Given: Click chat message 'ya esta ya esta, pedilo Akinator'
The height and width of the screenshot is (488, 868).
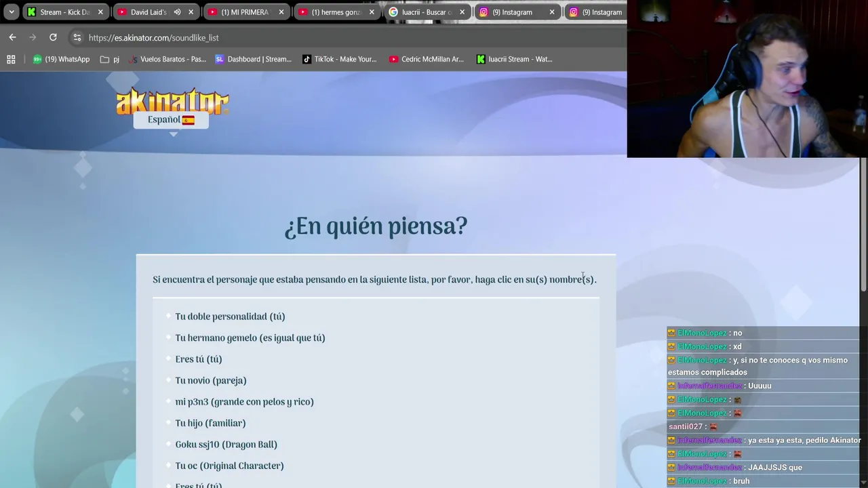Looking at the screenshot, I should tap(804, 440).
